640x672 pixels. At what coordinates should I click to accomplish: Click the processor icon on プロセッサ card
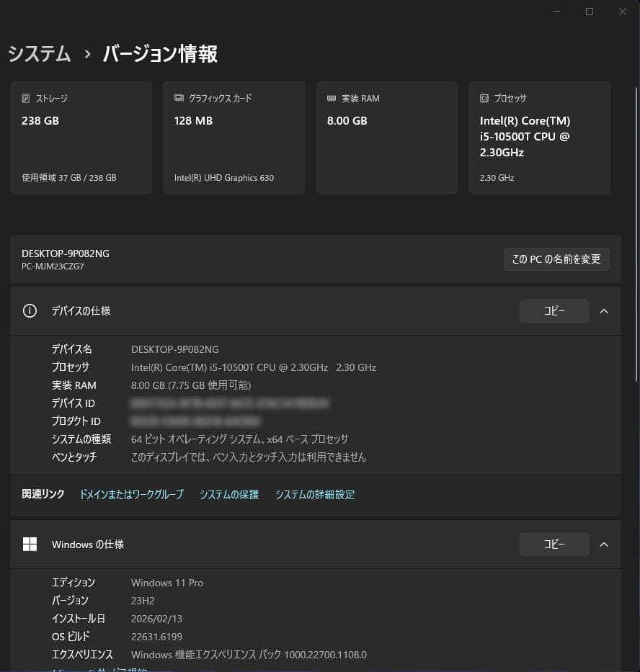[484, 98]
